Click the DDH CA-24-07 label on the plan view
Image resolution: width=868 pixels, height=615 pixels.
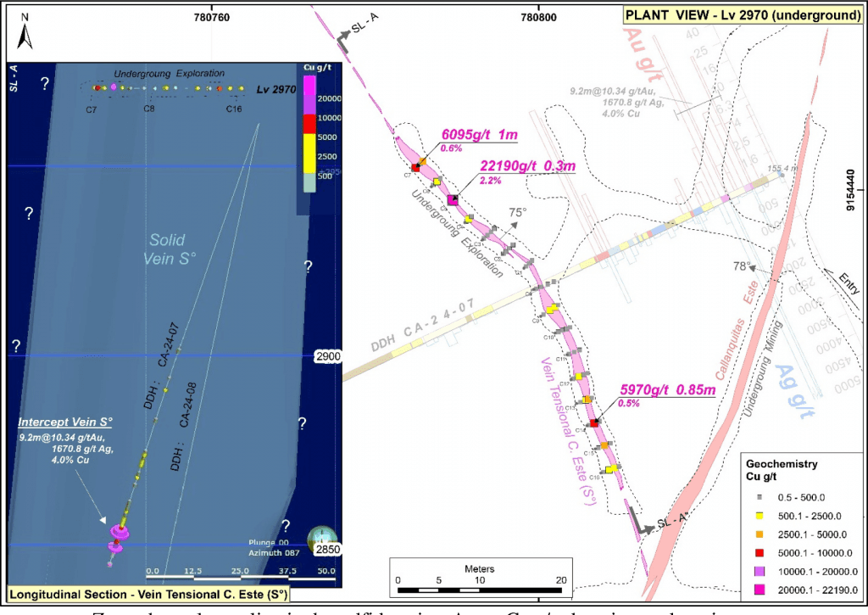click(423, 325)
